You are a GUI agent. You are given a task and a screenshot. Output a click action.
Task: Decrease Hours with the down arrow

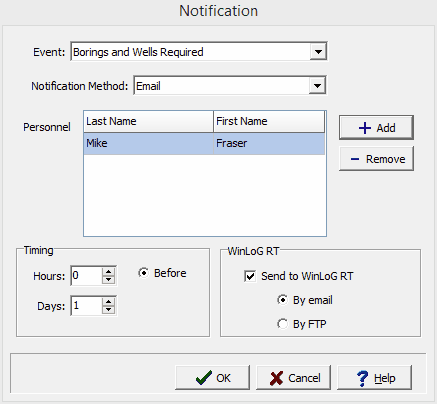point(108,279)
